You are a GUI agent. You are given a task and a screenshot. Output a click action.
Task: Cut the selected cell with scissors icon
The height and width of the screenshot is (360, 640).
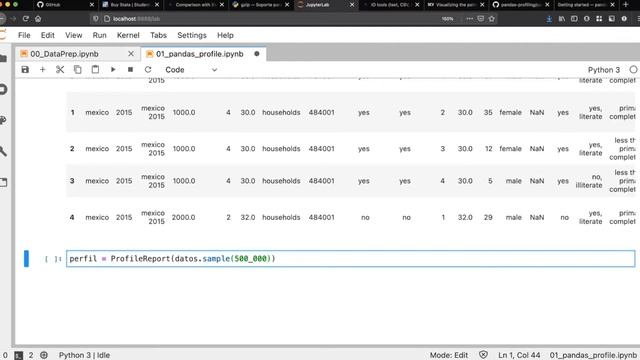tap(60, 70)
